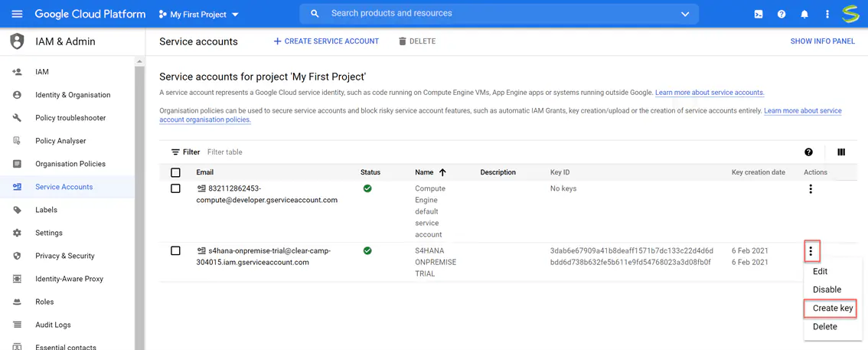868x350 pixels.
Task: Open actions menu for Compute Engine account
Action: [x=811, y=189]
